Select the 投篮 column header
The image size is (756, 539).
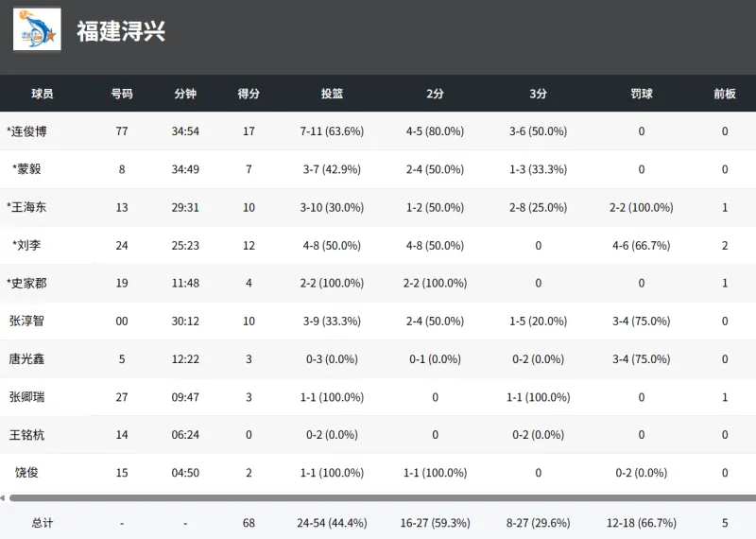pos(332,94)
